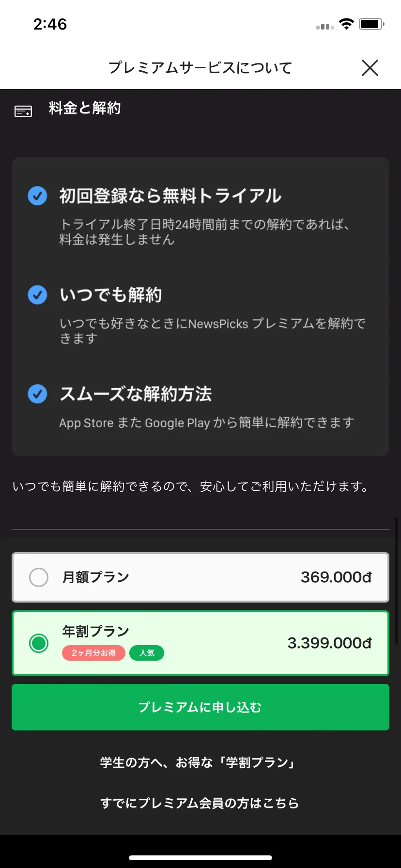Tap the 3.399.000đ yearly price
401x868 pixels.
(x=329, y=643)
